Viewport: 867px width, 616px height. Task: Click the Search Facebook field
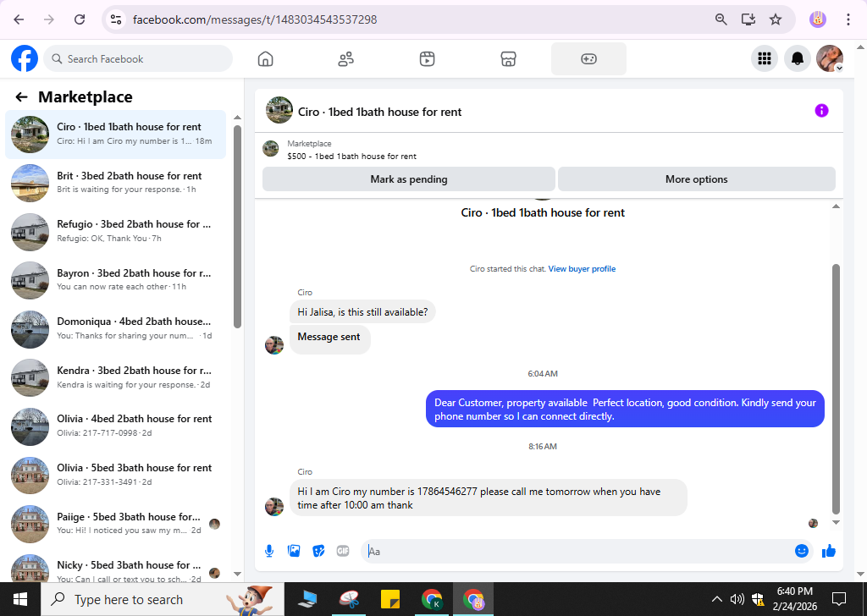click(138, 58)
